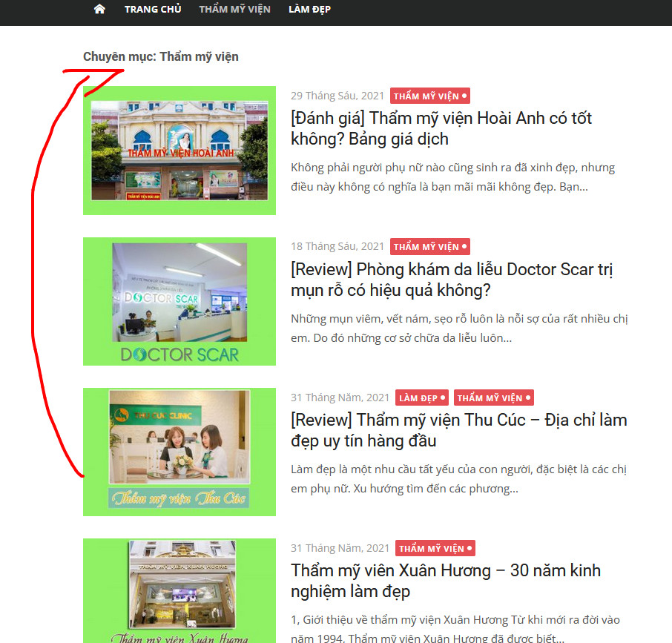Click THẨM MỸ VIỆN tag on Doctor Scar post
The height and width of the screenshot is (643, 672).
click(x=430, y=247)
